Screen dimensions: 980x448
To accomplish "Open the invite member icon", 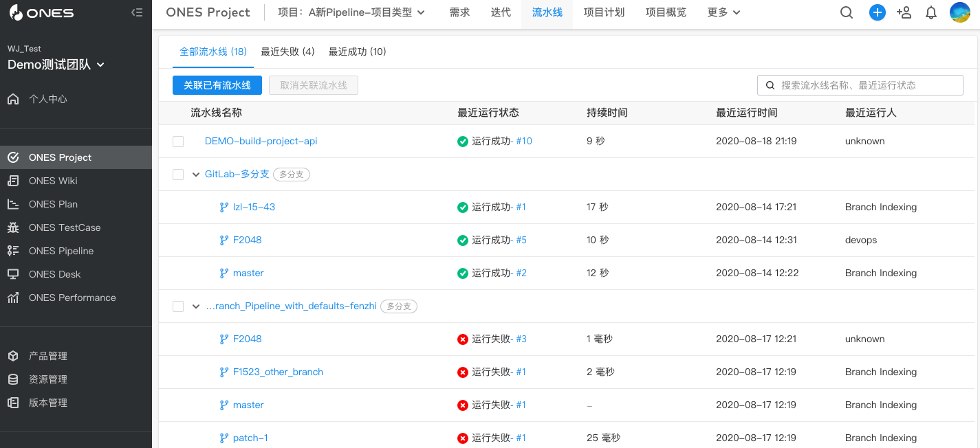I will 904,12.
